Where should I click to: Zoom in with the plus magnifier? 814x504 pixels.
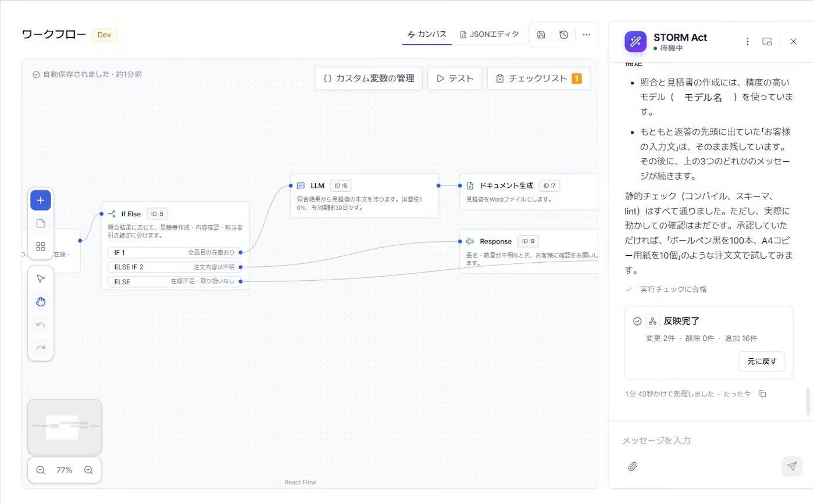(88, 470)
